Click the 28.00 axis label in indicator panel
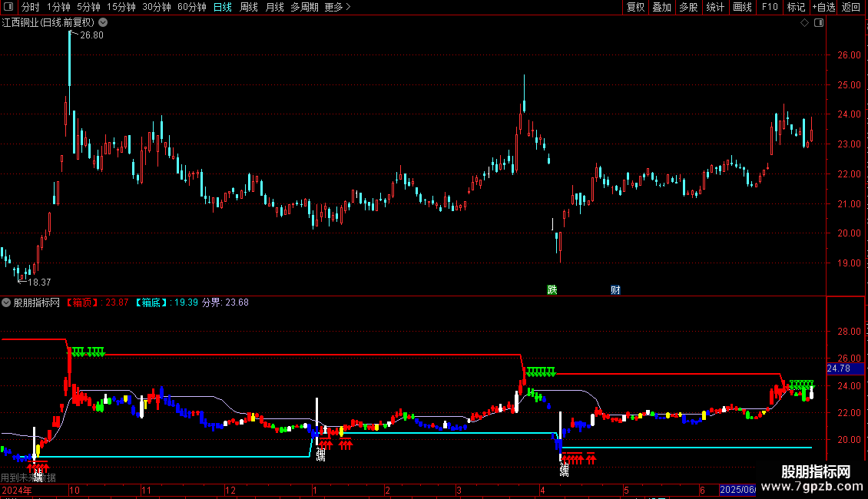The height and width of the screenshot is (499, 868). click(849, 332)
